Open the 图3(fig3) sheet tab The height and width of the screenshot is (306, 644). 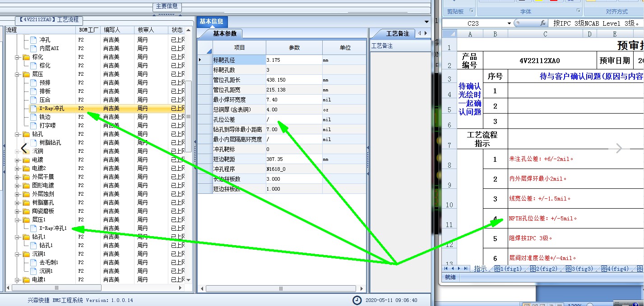pos(579,269)
